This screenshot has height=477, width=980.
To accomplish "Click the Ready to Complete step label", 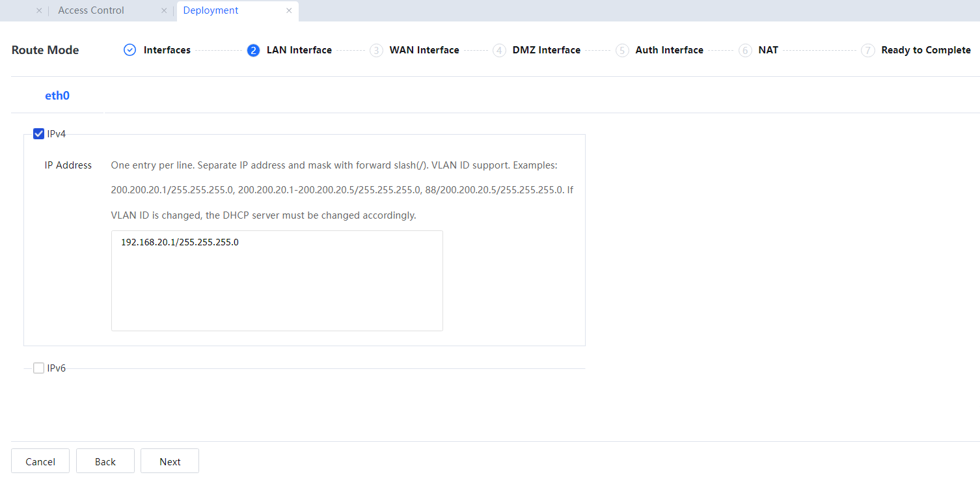I will click(925, 50).
